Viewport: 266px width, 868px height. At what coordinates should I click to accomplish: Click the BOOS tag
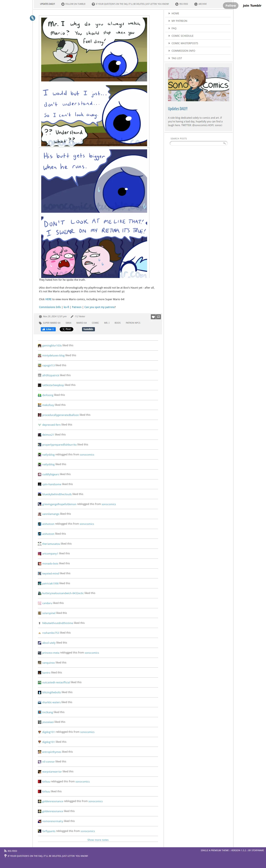pyautogui.click(x=117, y=323)
